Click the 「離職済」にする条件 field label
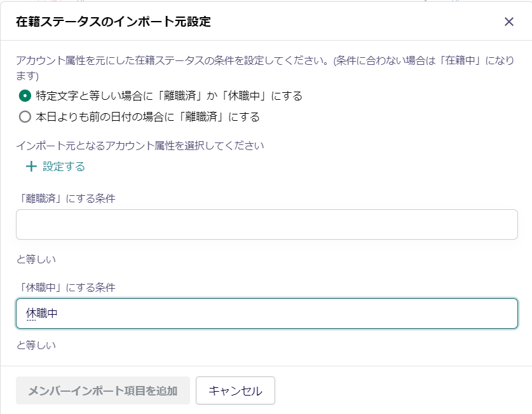The height and width of the screenshot is (414, 532). (x=66, y=198)
